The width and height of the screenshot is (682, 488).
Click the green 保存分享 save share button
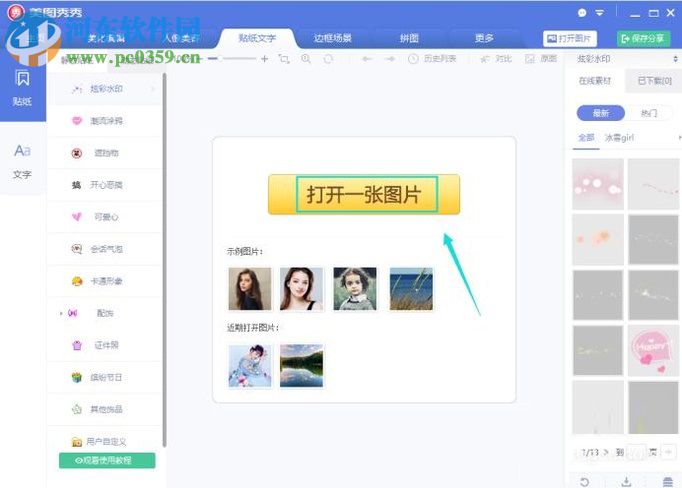click(643, 39)
